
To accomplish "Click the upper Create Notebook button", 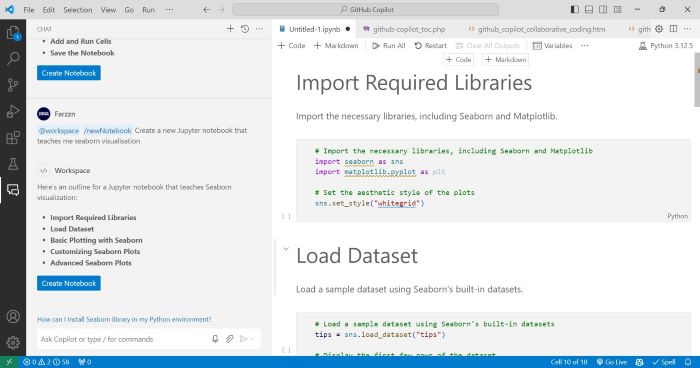I will point(69,73).
